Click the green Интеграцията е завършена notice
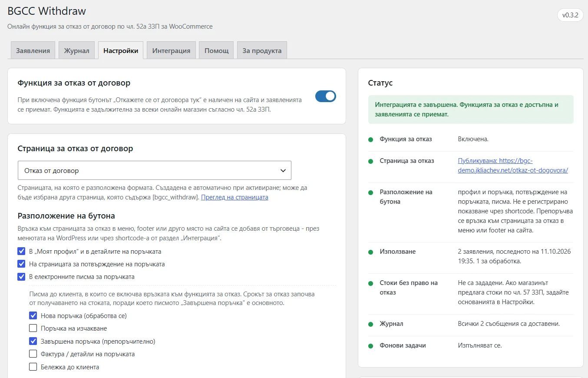Viewport: 588px width, 378px height. pos(471,109)
